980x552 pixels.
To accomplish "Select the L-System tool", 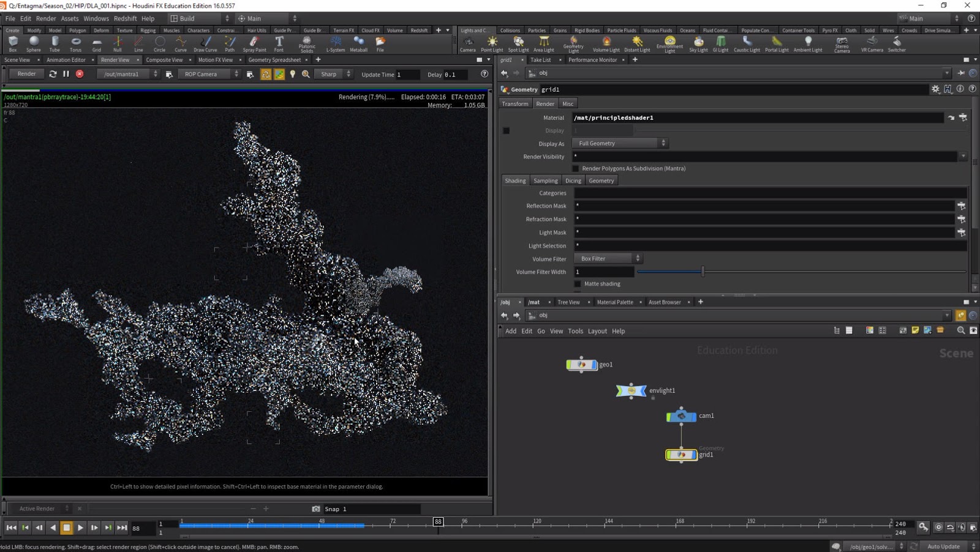I will [x=336, y=44].
